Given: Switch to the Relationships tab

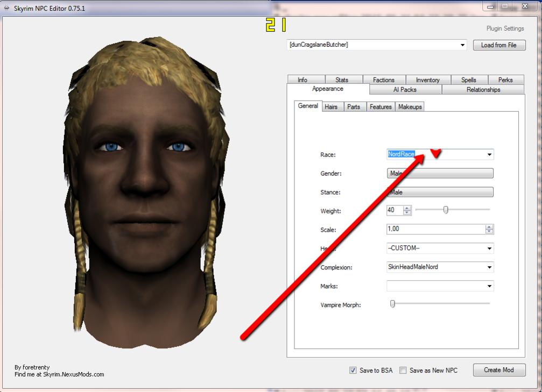Looking at the screenshot, I should point(483,90).
